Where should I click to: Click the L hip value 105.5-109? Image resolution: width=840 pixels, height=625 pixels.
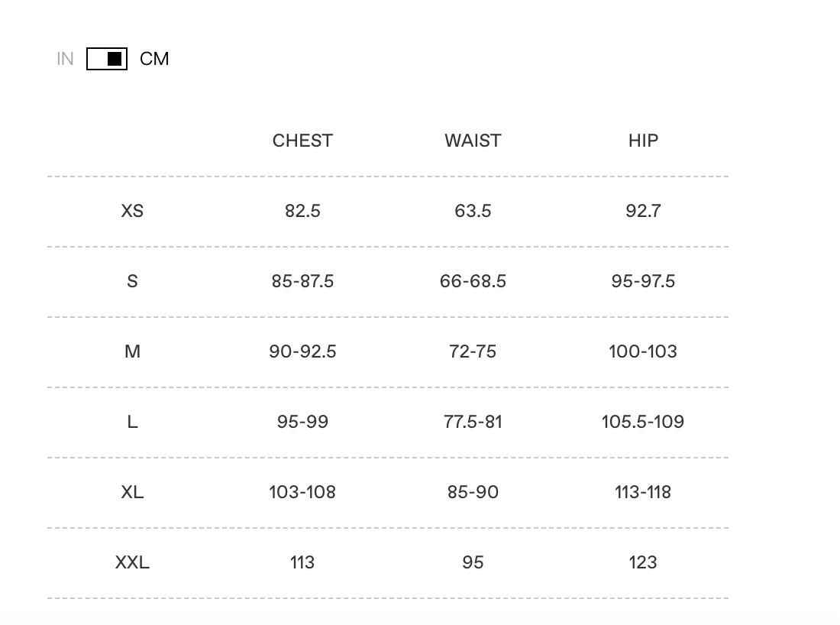click(643, 422)
